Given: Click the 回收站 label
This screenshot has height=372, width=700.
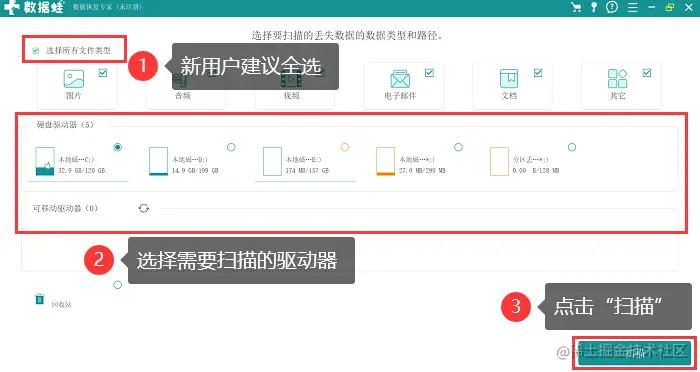Looking at the screenshot, I should pos(61,305).
